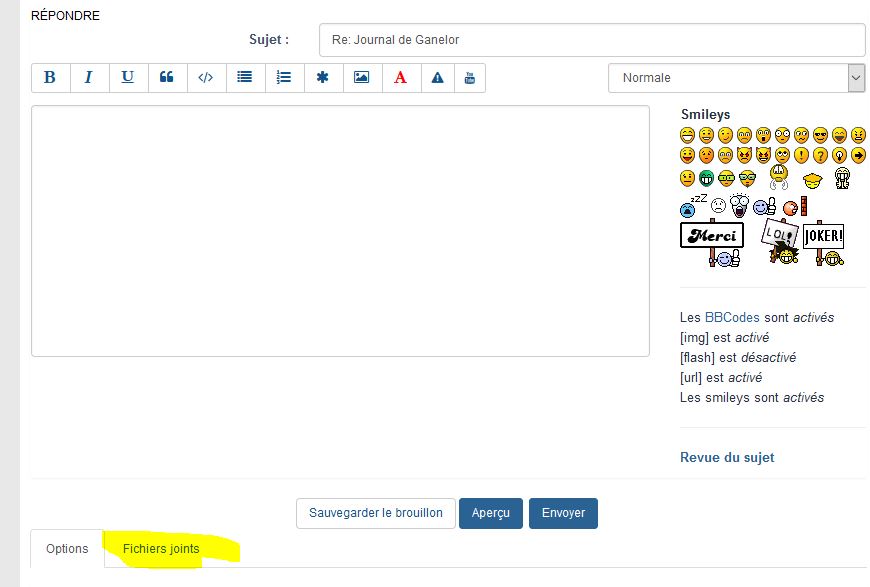The height and width of the screenshot is (587, 870).
Task: Underline the selected text
Action: click(128, 78)
